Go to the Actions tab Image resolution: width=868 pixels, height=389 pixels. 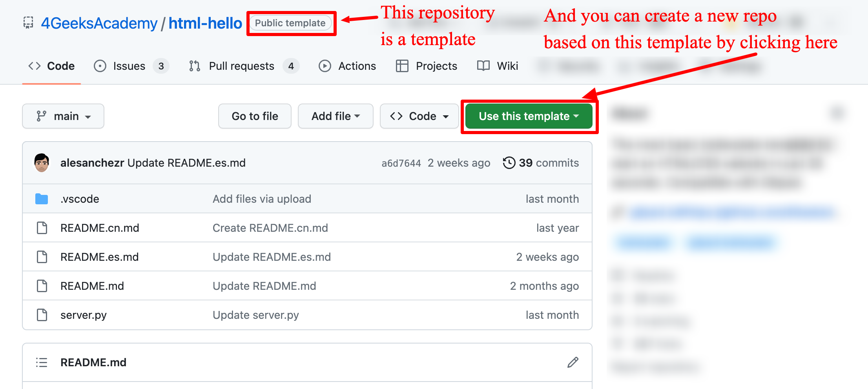tap(347, 66)
